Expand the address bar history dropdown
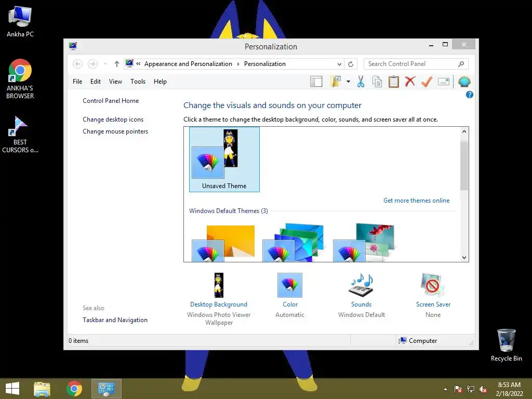 click(x=339, y=64)
